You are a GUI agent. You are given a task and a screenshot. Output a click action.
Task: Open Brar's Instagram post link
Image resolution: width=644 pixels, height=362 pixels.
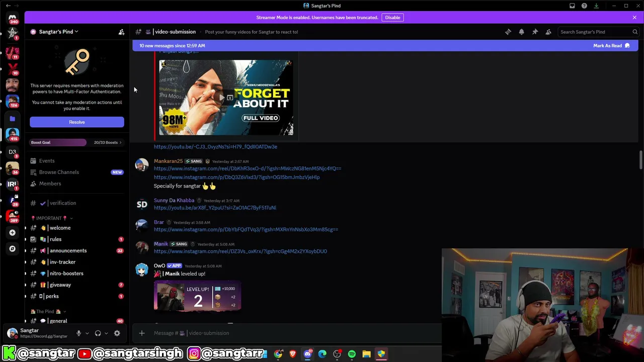246,229
